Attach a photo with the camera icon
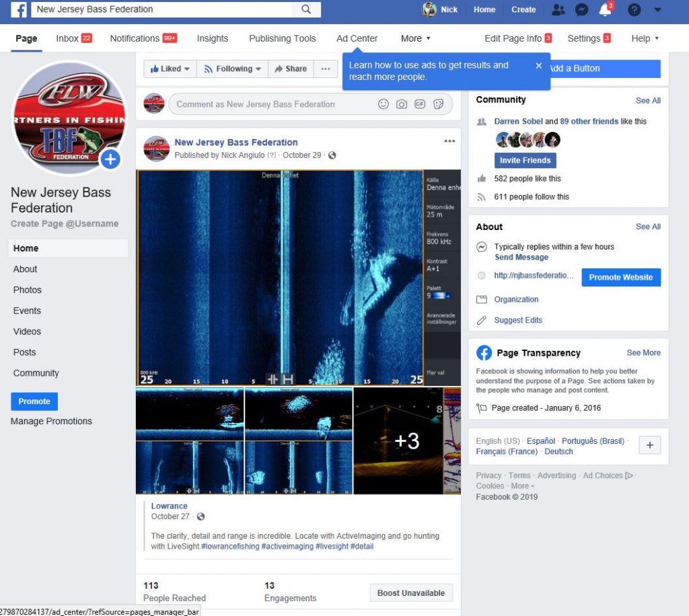Image resolution: width=689 pixels, height=616 pixels. pyautogui.click(x=402, y=104)
